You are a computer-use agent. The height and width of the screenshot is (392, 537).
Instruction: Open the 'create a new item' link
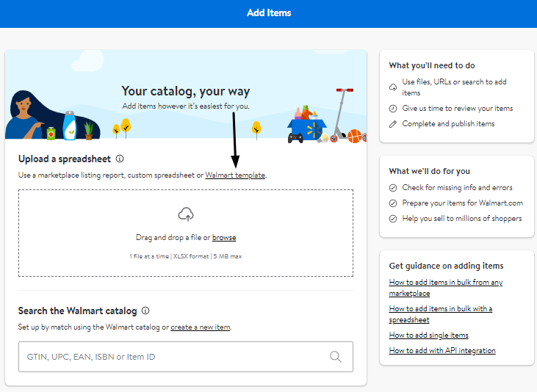201,327
